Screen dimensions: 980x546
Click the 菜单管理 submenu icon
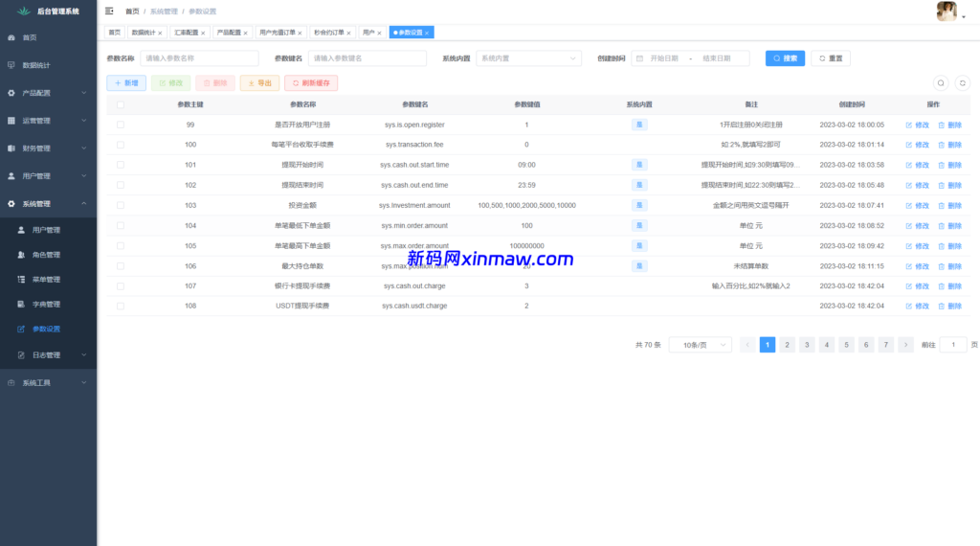(x=21, y=280)
